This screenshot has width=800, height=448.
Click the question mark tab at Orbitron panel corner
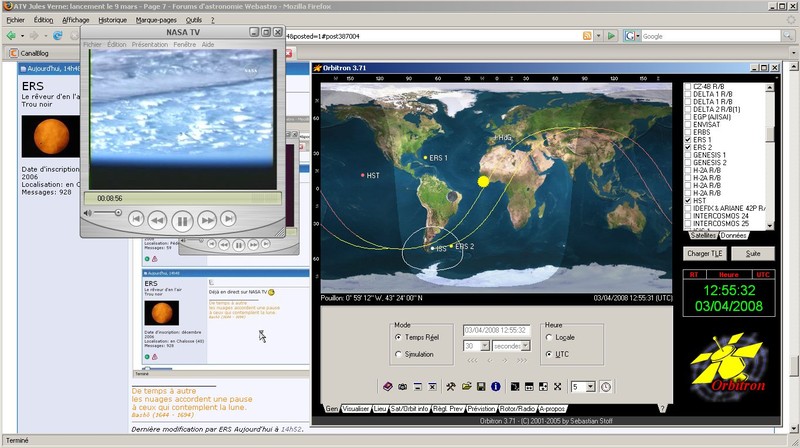coord(662,409)
